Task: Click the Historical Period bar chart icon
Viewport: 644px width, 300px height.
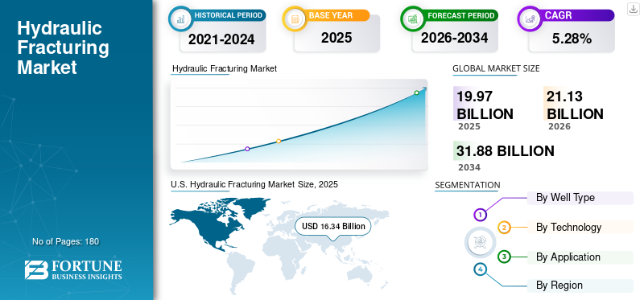Action: 180,18
